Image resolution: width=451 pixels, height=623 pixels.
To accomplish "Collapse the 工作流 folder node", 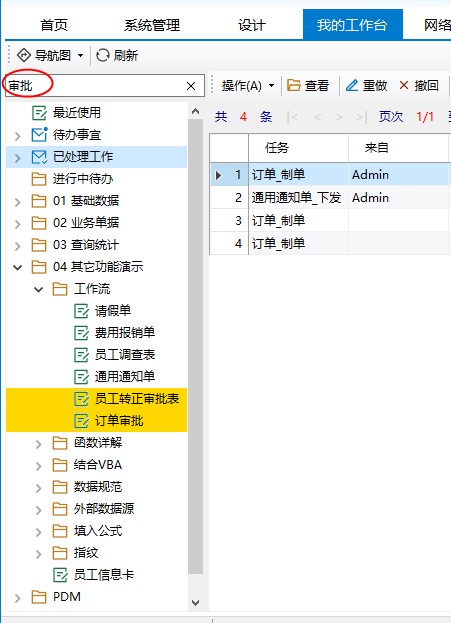I will [x=39, y=289].
